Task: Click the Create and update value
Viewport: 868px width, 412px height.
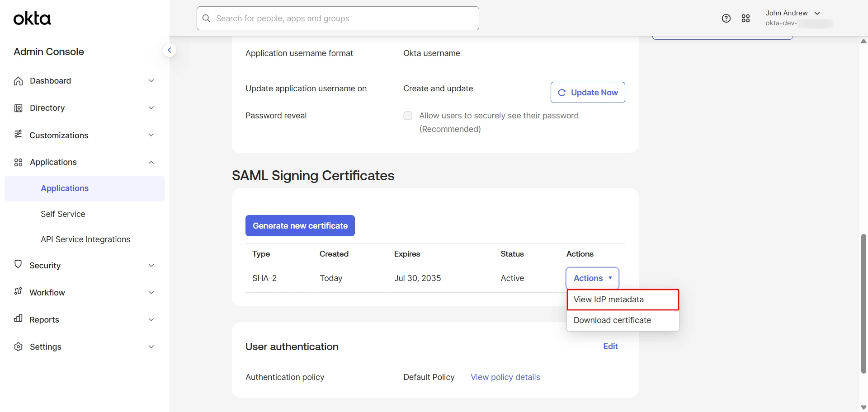Action: click(438, 89)
